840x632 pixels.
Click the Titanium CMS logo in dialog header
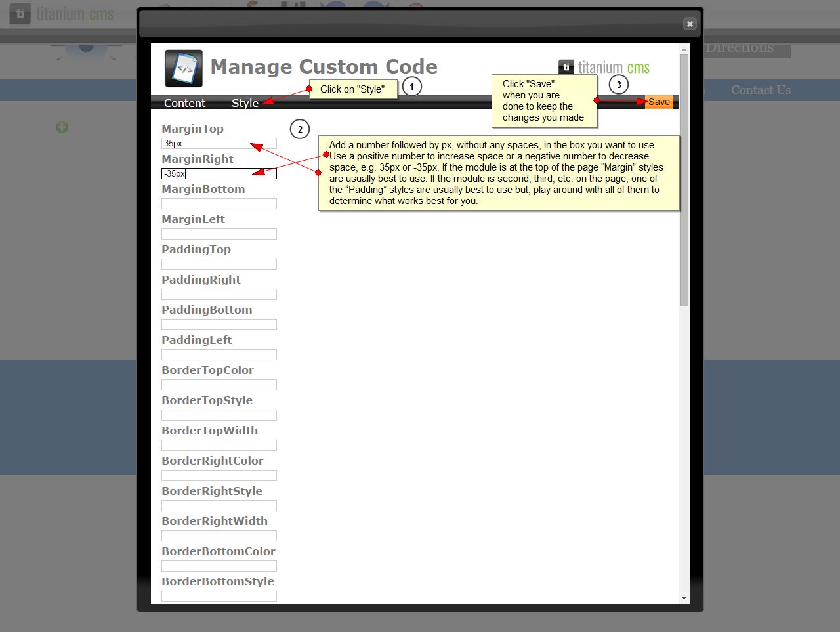604,68
